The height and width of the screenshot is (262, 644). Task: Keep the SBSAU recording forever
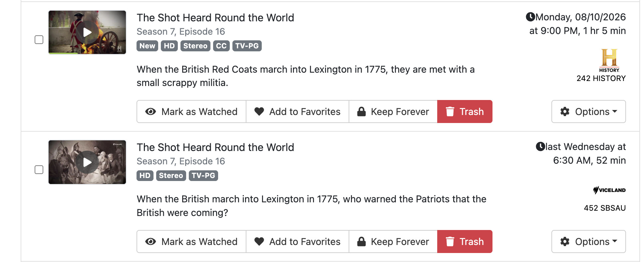coord(393,242)
